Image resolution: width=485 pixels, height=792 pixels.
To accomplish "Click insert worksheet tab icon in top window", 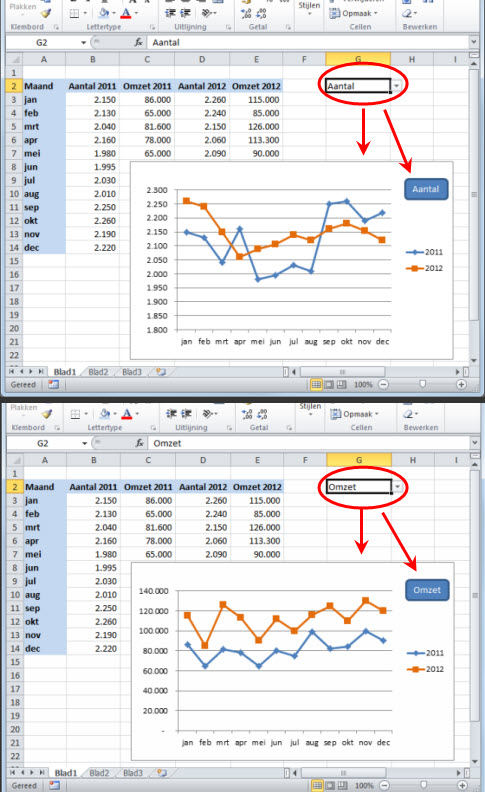I will pos(161,372).
